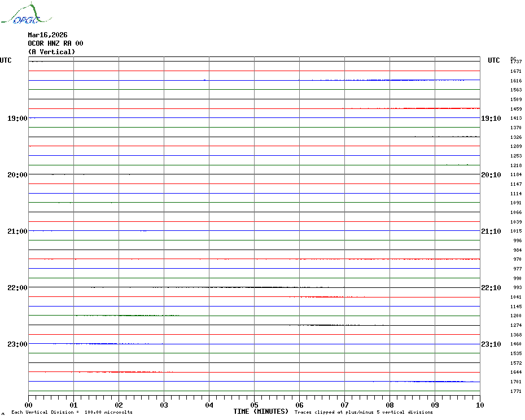Click the 00 minute tick on time axis
Viewport: 525px width, 420px height.
pyautogui.click(x=29, y=405)
